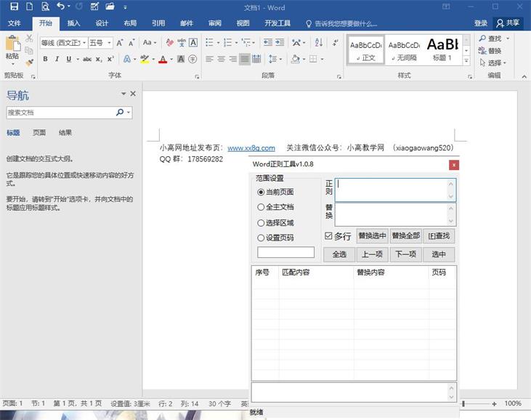Click the Undo arrow icon
Screen dimensions: 531x420
coord(60,7)
